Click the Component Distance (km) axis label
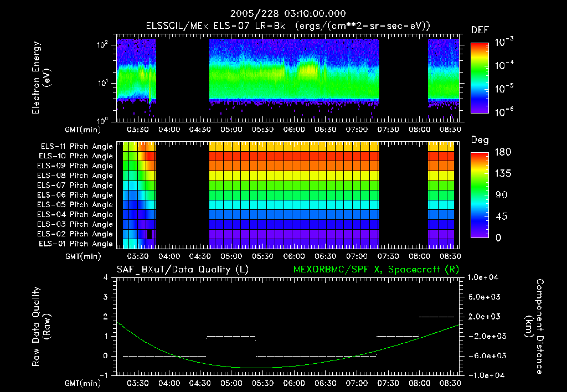This screenshot has width=567, height=392. [534, 327]
